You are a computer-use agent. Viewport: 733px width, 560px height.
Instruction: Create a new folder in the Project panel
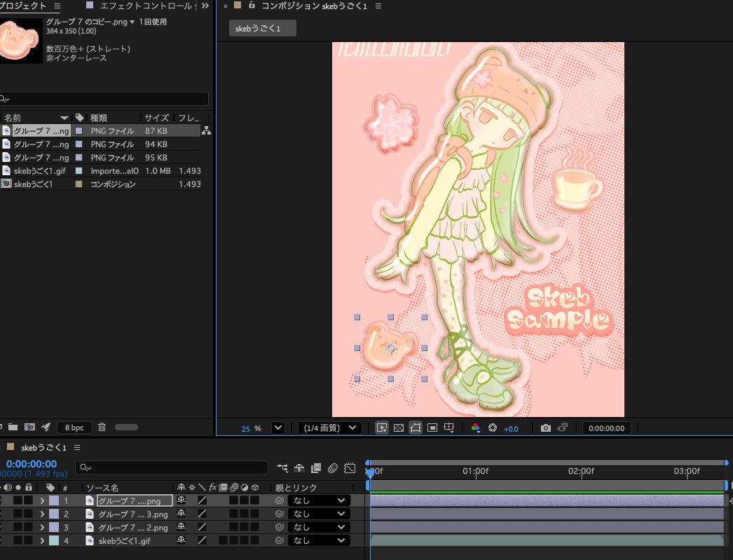point(13,427)
